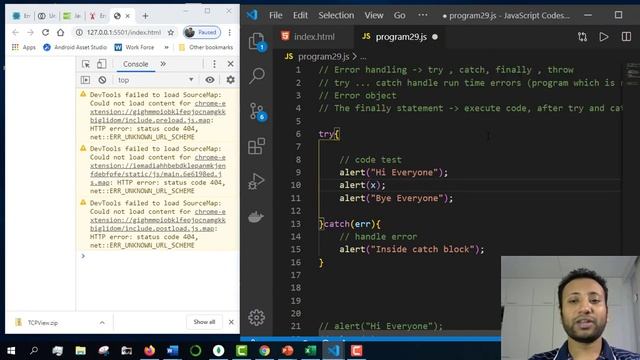Click program29.js in the breadcrumb
This screenshot has width=640, height=360.
point(323,56)
